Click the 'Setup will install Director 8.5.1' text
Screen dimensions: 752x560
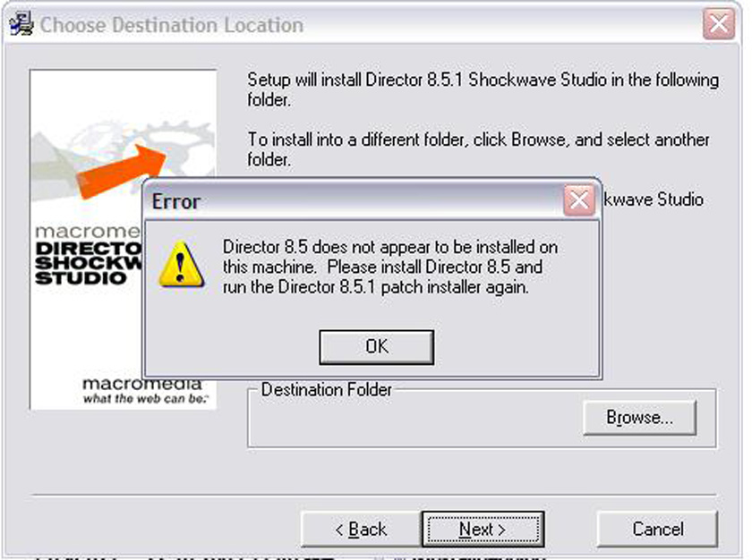tap(483, 89)
